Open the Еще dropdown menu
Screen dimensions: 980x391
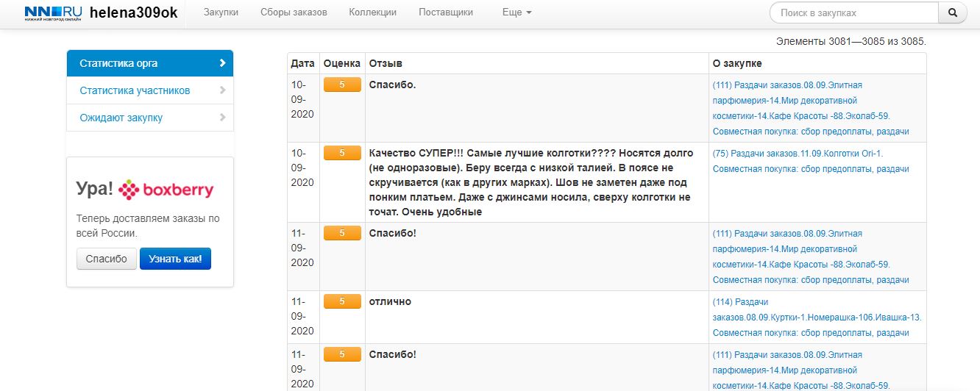(516, 12)
